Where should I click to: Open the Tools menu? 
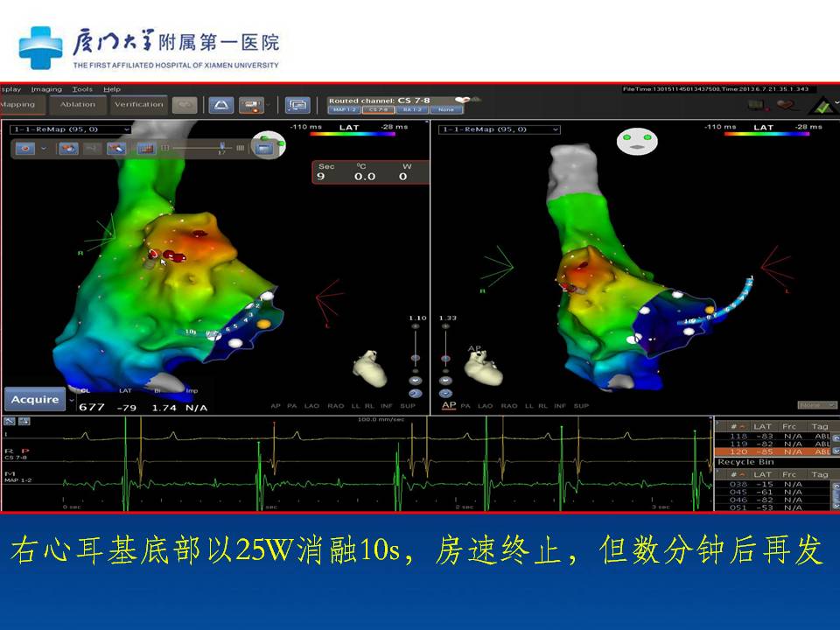[x=82, y=89]
